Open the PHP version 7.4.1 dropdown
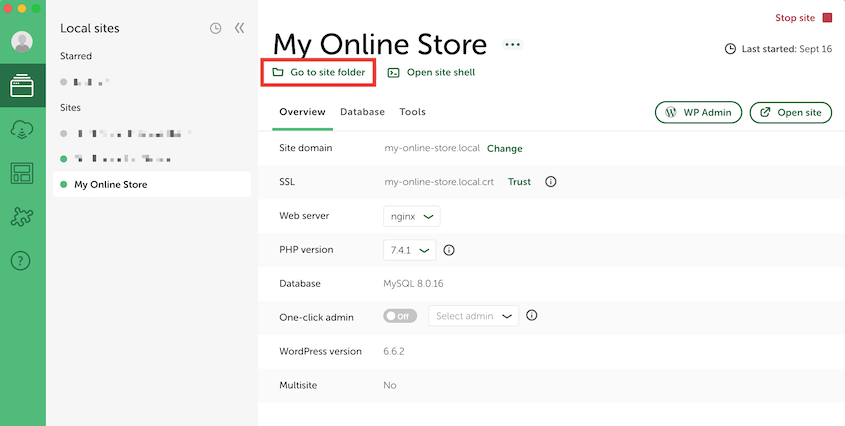 [x=410, y=250]
